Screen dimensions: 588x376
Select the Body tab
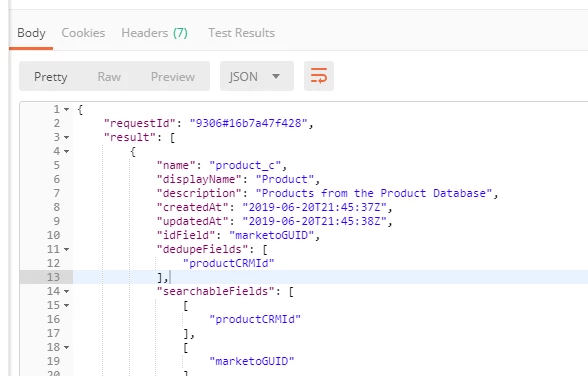pos(31,33)
